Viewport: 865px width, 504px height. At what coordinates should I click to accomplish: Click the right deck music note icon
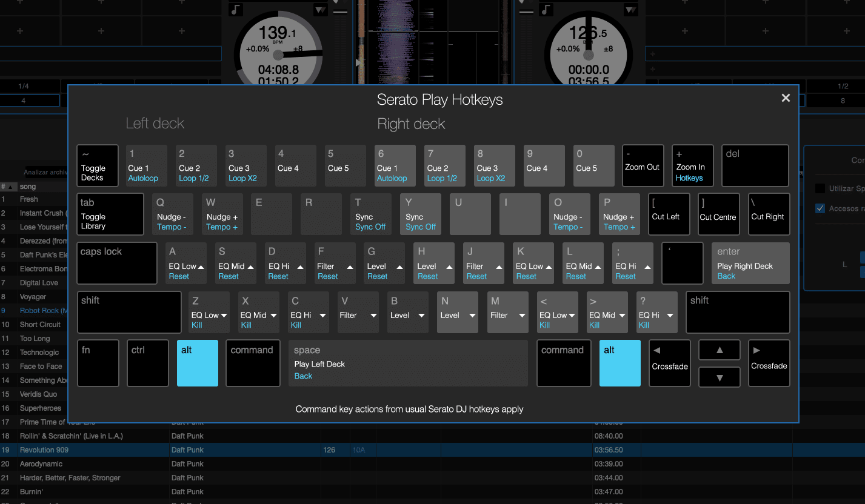point(546,10)
